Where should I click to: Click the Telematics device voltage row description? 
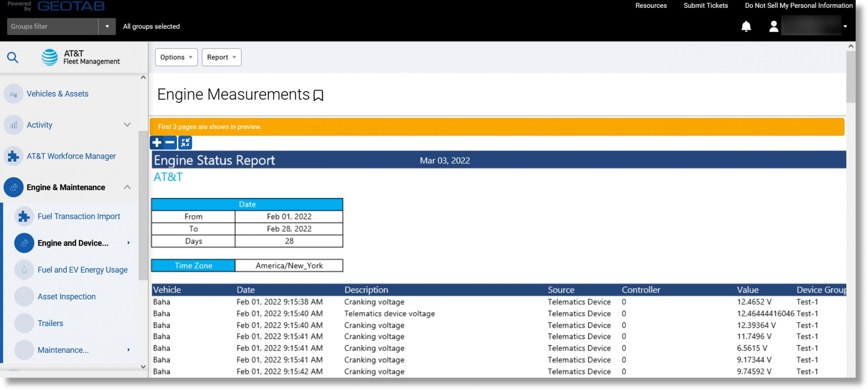(x=389, y=313)
